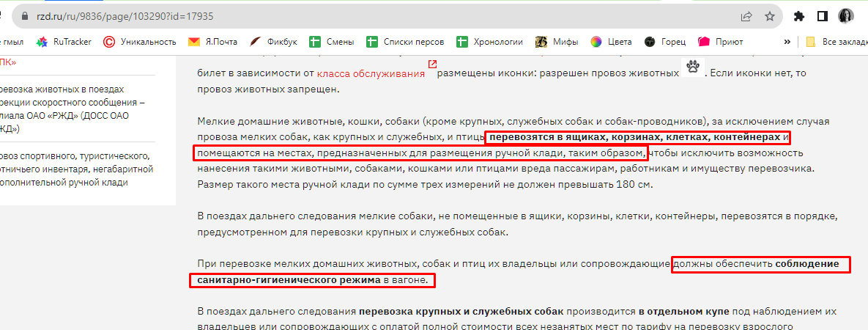Open the RuTracker bookmark
Viewport: 868px width, 330px height.
click(x=64, y=42)
